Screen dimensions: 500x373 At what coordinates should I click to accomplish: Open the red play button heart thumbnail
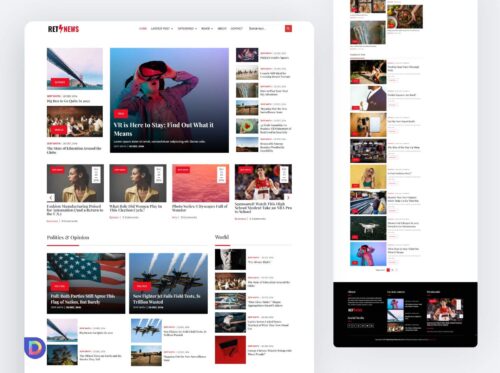point(247,126)
